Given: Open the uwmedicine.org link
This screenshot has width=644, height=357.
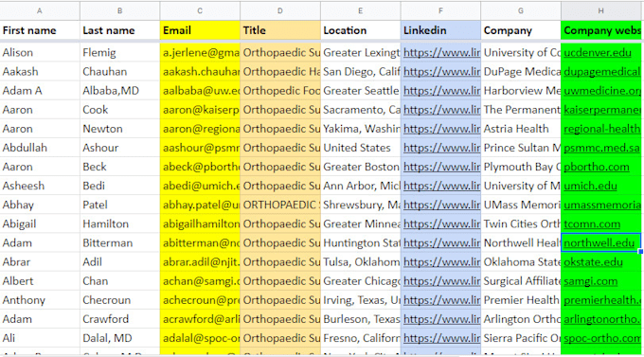Looking at the screenshot, I should (x=601, y=91).
